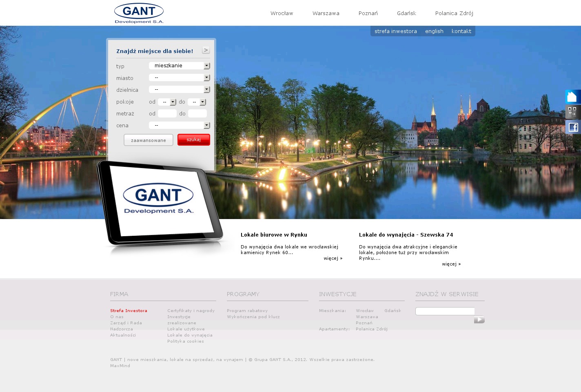Click the GANT Development logo in header
581x392 pixels.
pos(139,13)
